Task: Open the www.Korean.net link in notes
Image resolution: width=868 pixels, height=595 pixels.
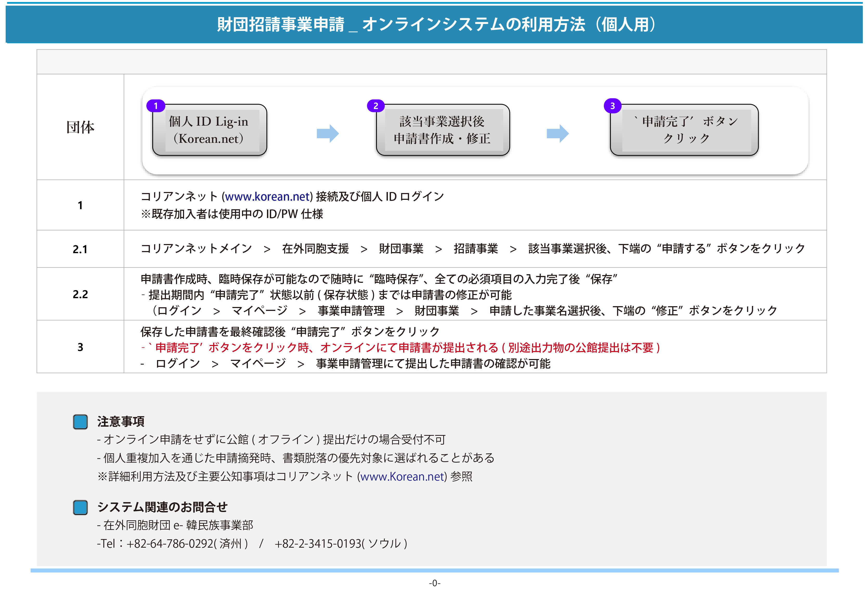Action: pyautogui.click(x=402, y=477)
